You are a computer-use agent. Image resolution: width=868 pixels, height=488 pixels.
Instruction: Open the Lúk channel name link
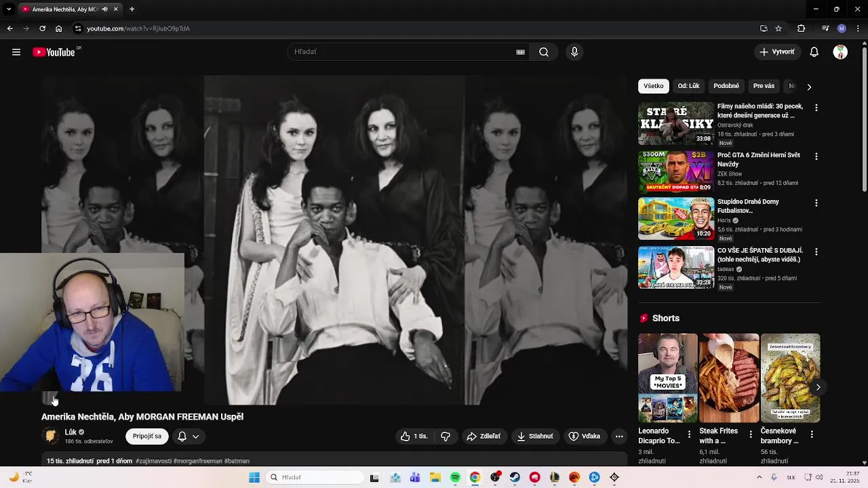[71, 432]
